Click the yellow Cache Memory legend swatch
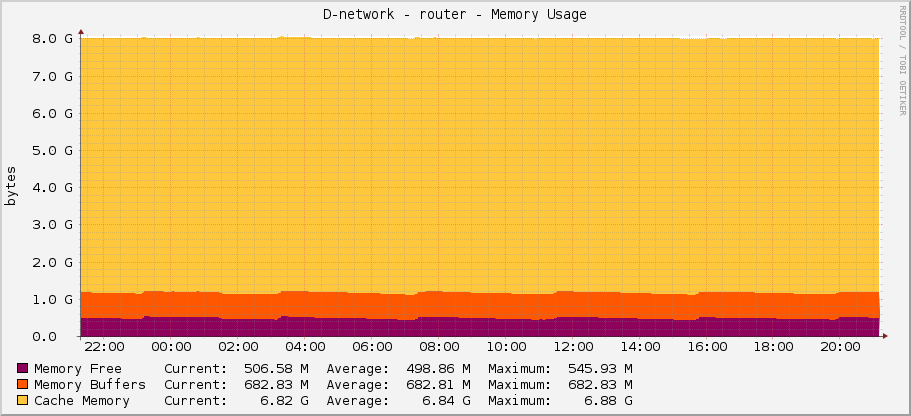Screen dimensions: 911x416 point(23,400)
